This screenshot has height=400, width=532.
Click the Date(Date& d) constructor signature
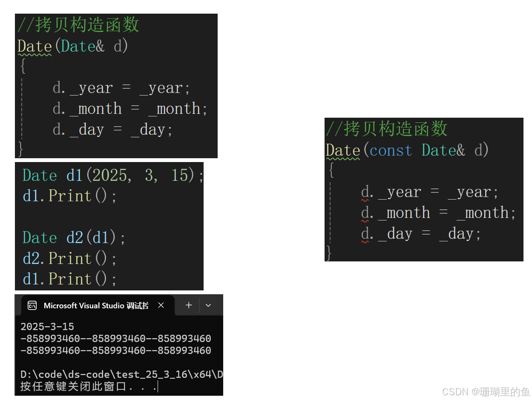pyautogui.click(x=73, y=46)
